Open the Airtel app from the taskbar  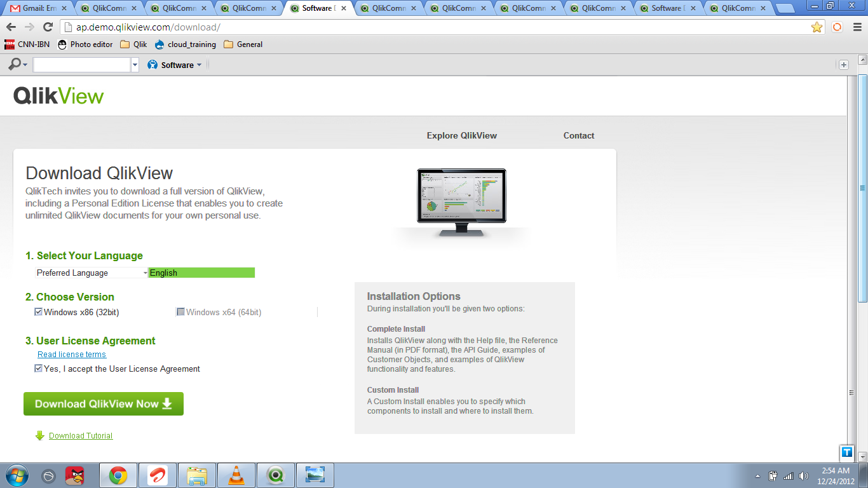[x=157, y=475]
